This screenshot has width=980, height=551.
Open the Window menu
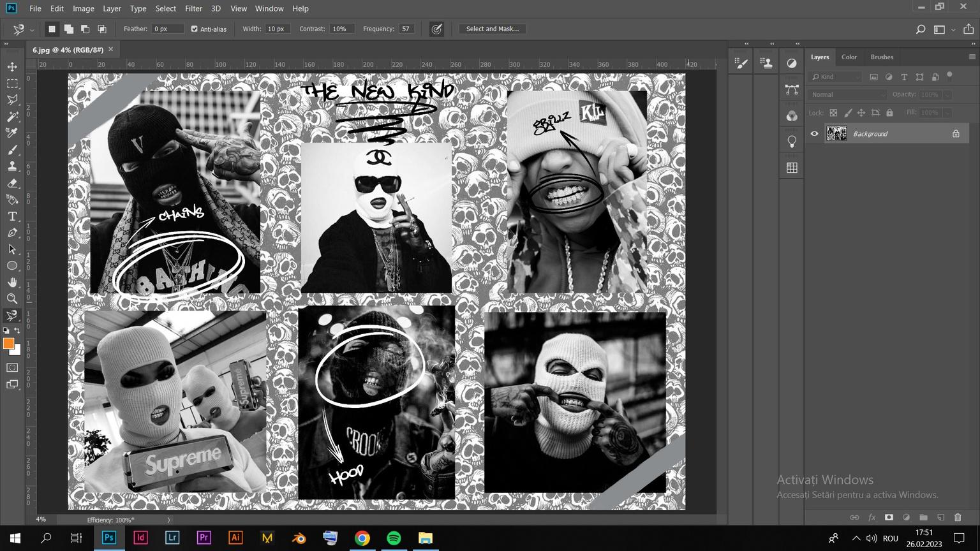(269, 8)
